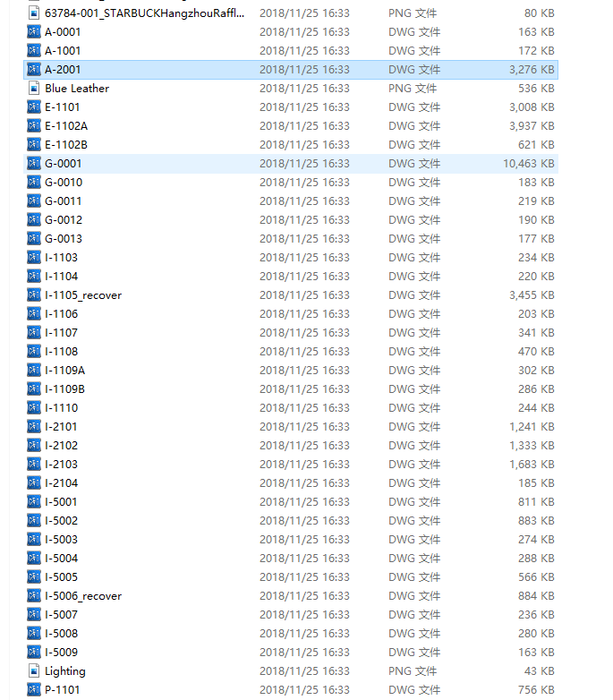Click the 10,463 KB size of G-0001
This screenshot has width=613, height=700.
(x=528, y=164)
